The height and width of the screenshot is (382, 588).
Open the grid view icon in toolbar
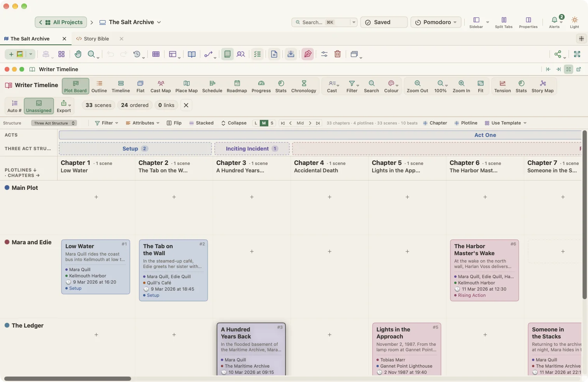pos(61,54)
